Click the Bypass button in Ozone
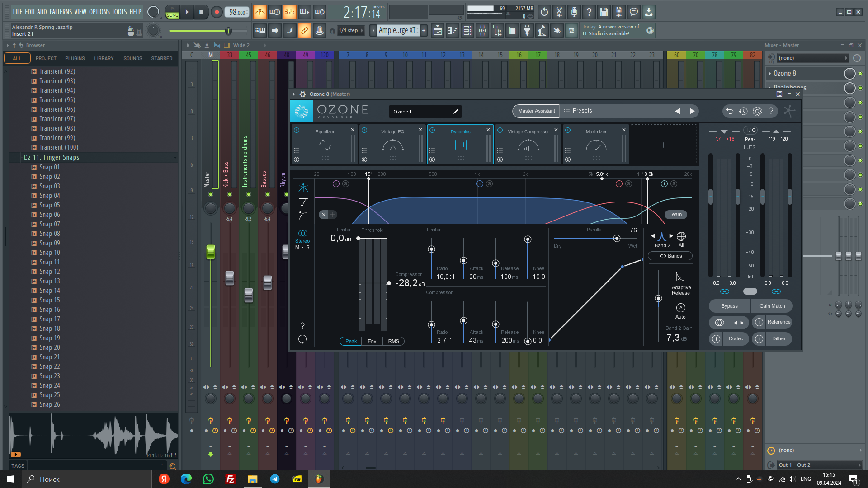868x488 pixels. tap(729, 306)
